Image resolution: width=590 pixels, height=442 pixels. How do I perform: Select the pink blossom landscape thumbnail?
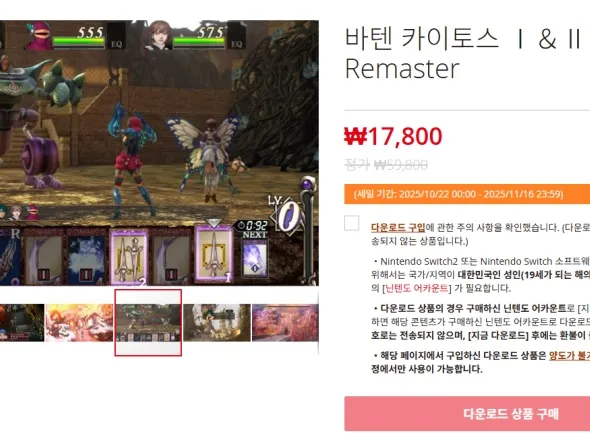pos(285,322)
